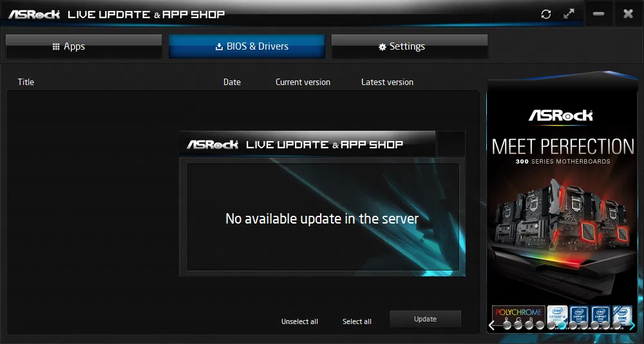The image size is (644, 344).
Task: Jump to the last banner slide dot
Action: click(x=617, y=325)
